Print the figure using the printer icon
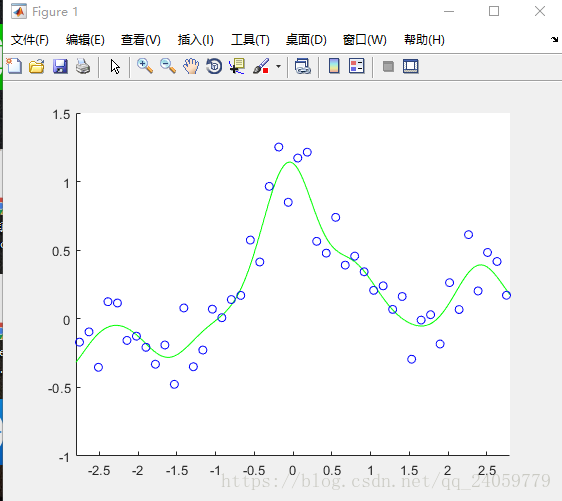 coord(83,66)
